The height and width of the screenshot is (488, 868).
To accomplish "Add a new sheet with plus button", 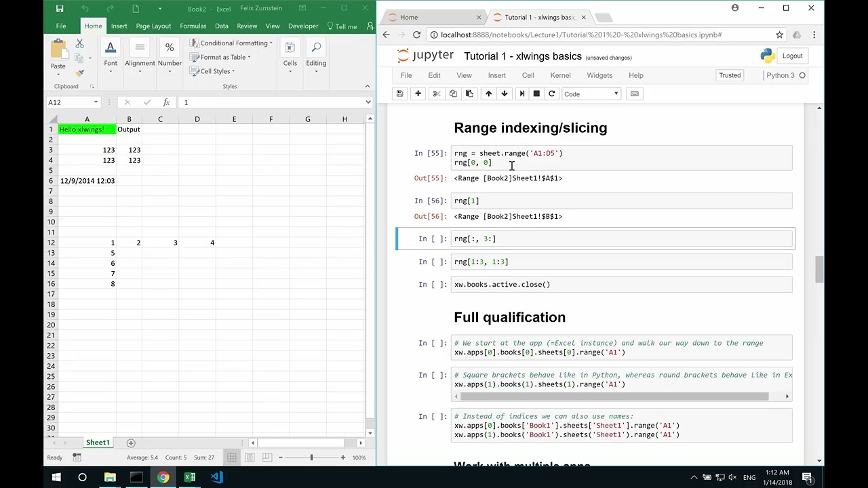I will click(131, 443).
